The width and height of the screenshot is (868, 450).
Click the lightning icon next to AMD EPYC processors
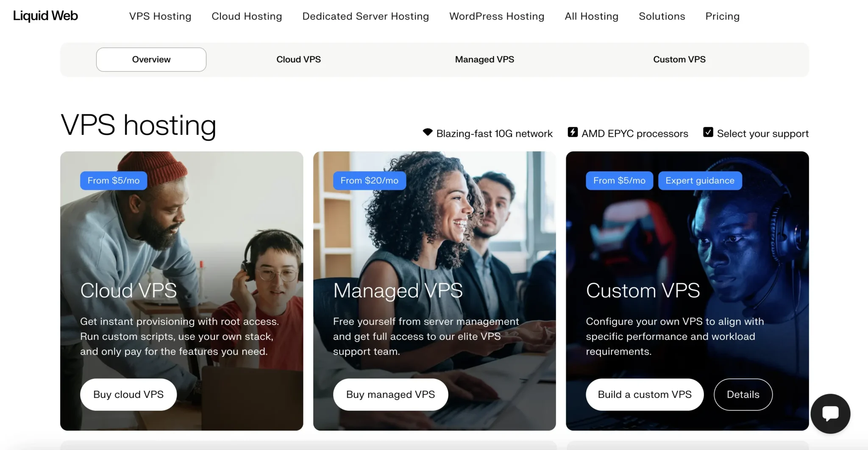click(572, 132)
